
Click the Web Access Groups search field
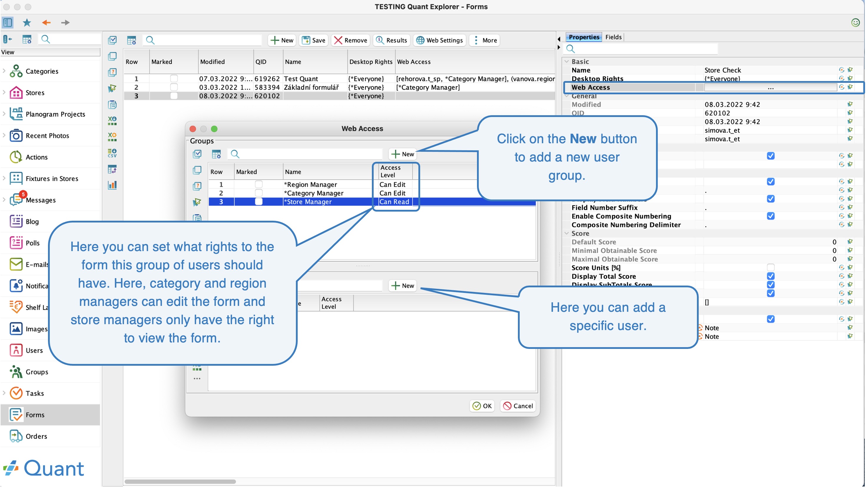(x=305, y=154)
